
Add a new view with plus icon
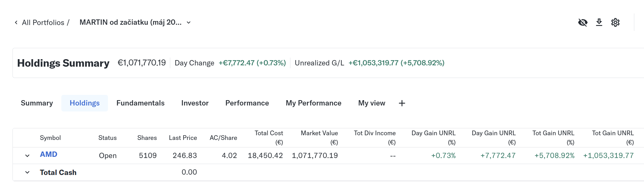point(402,103)
